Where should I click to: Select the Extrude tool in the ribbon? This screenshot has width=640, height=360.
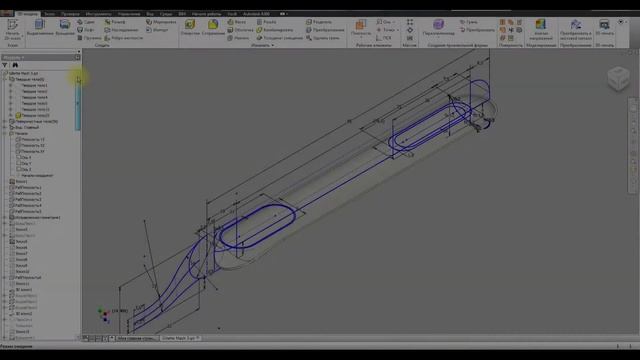pyautogui.click(x=40, y=28)
